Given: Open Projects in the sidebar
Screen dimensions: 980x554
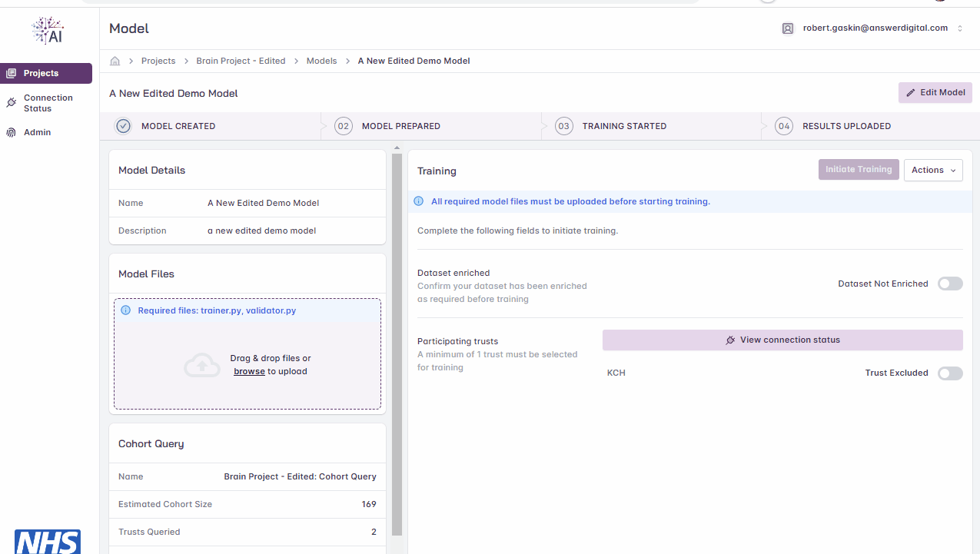Looking at the screenshot, I should click(x=46, y=73).
